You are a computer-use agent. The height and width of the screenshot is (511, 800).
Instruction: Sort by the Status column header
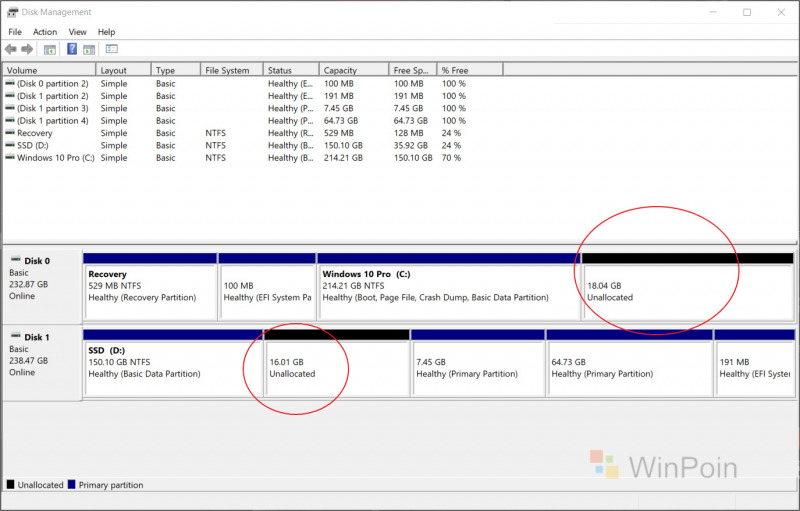pyautogui.click(x=291, y=70)
